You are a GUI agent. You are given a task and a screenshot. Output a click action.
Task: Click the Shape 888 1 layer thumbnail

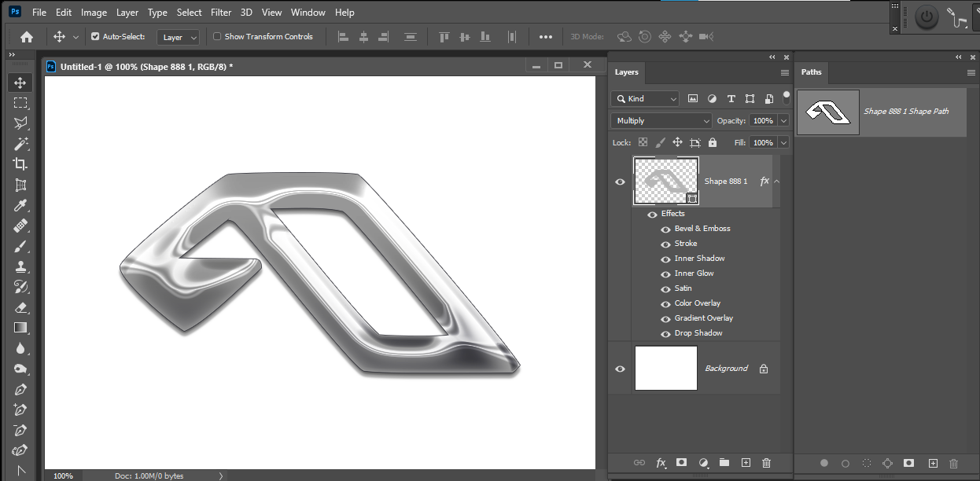665,180
